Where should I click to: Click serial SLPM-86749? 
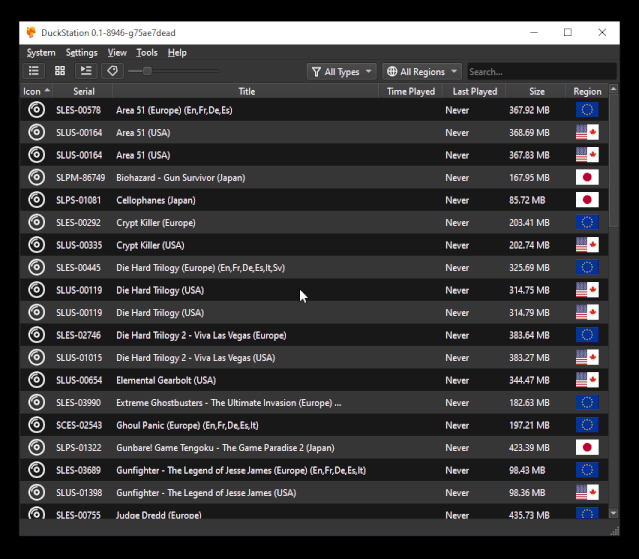tap(81, 178)
